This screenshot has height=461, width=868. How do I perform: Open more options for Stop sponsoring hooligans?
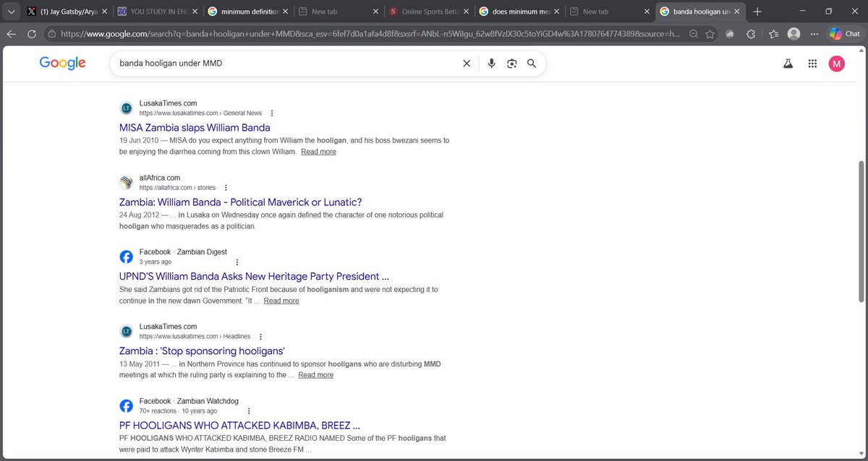[x=260, y=337]
